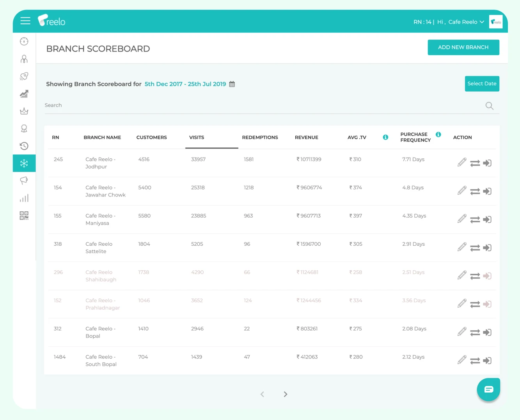
Task: Click the Reelo logo in header
Action: (x=51, y=21)
